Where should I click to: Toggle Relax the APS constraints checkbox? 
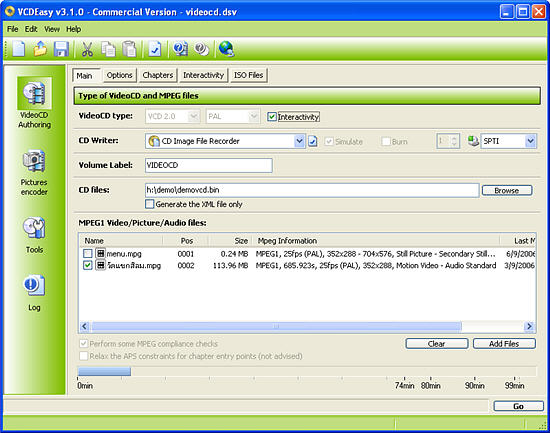(83, 356)
